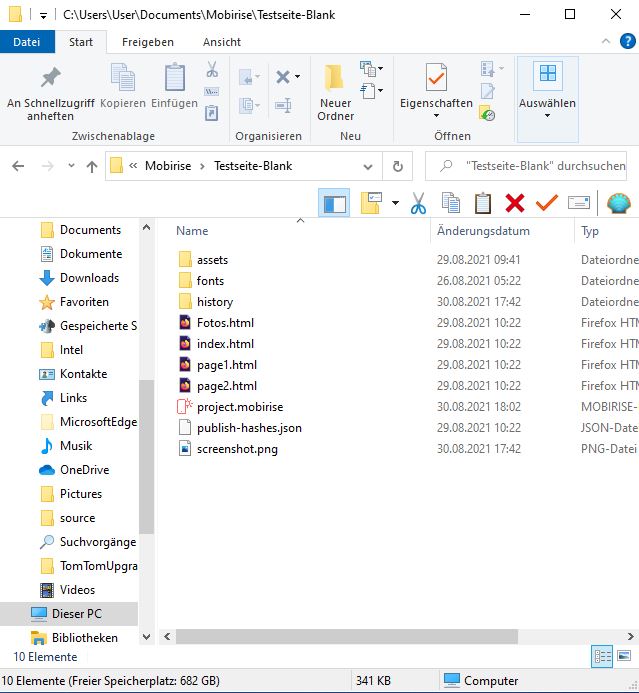Sort by the Änderungsdatum column header
The height and width of the screenshot is (693, 639).
[x=483, y=231]
